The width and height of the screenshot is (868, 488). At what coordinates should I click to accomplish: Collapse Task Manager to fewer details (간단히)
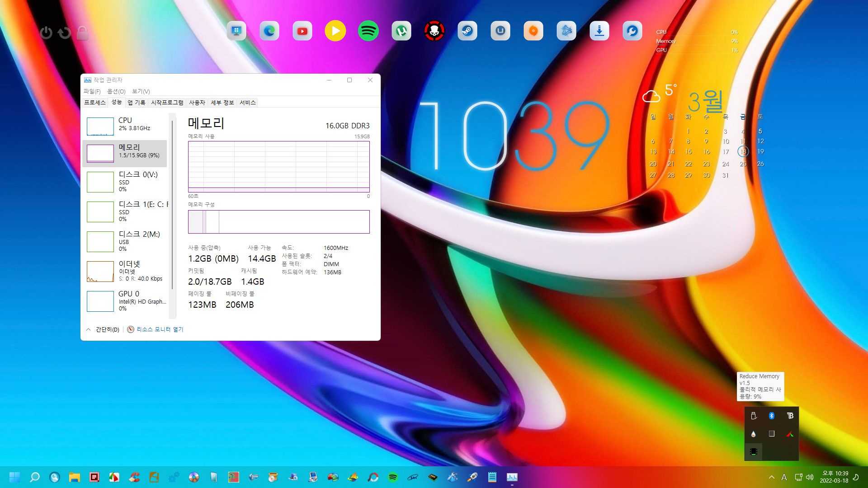pyautogui.click(x=103, y=329)
